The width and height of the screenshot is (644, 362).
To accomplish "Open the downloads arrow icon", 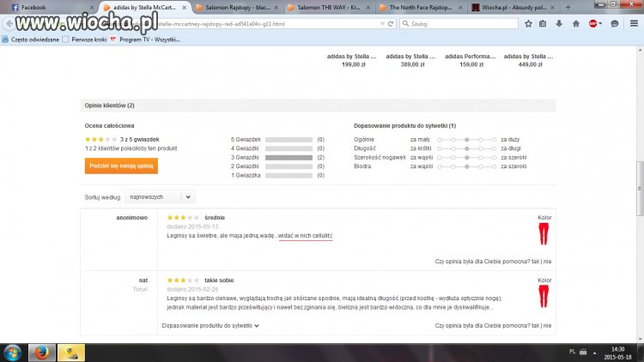I will [x=559, y=24].
